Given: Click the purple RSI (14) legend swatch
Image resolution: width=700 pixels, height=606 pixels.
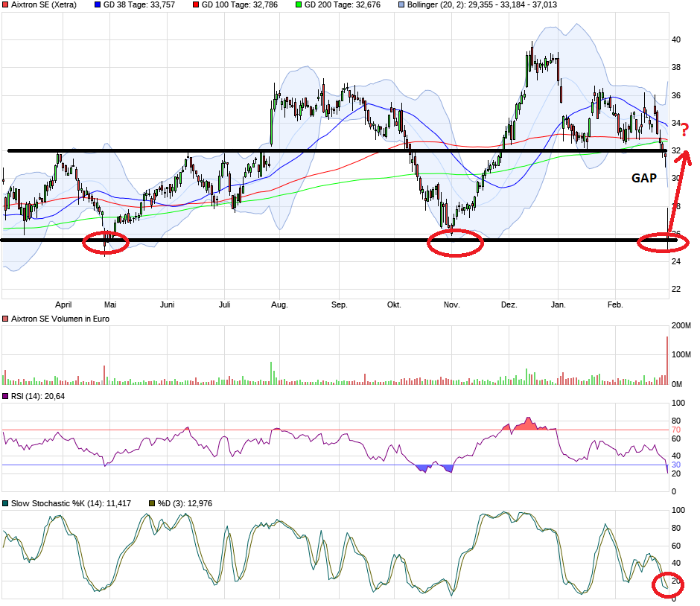Looking at the screenshot, I should pyautogui.click(x=5, y=396).
